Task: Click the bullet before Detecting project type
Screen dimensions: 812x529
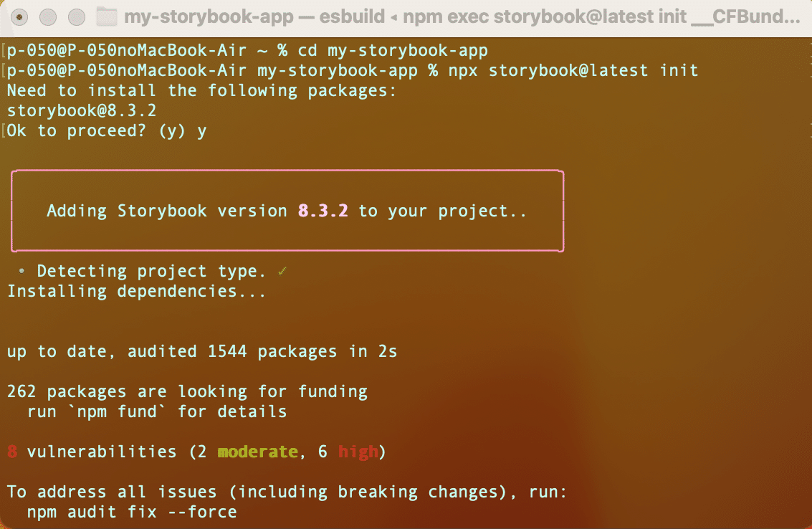Action: click(22, 270)
